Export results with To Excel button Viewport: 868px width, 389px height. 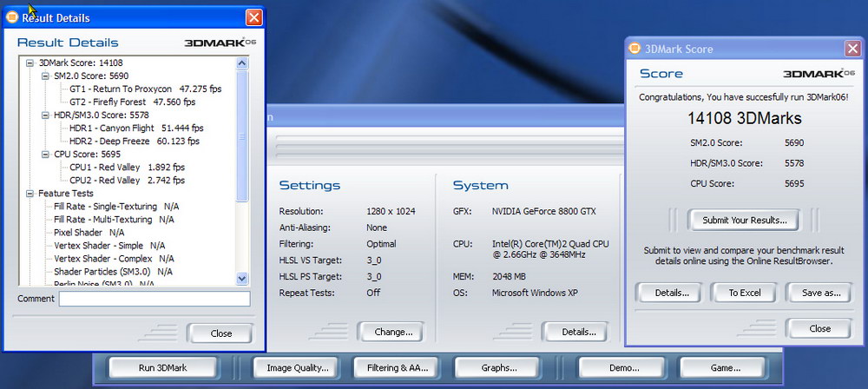745,293
